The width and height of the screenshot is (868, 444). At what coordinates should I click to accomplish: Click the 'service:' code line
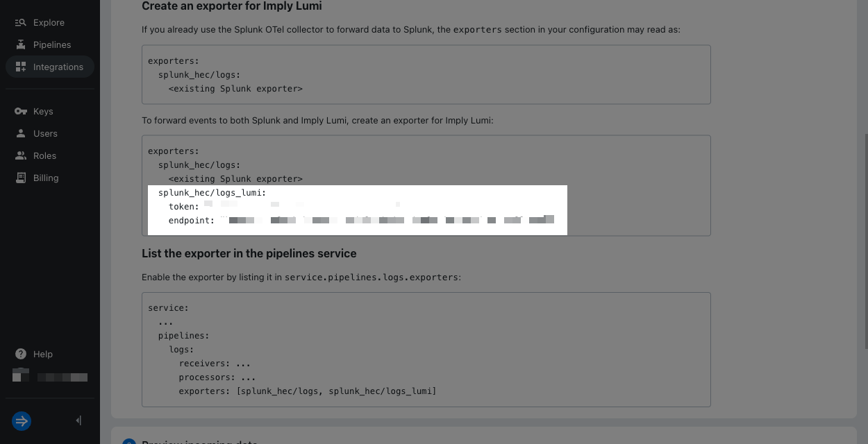tap(168, 308)
